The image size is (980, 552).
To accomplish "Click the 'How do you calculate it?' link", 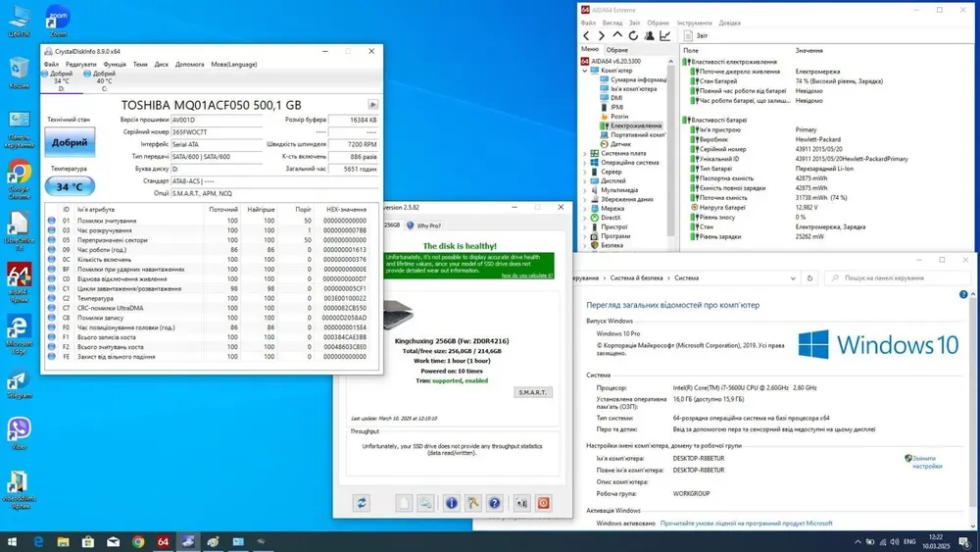I will click(527, 276).
